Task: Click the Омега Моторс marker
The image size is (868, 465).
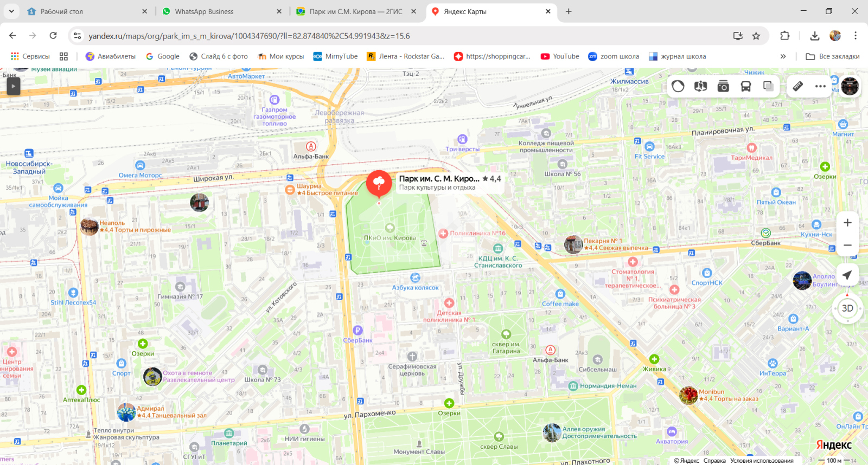Action: [x=141, y=165]
